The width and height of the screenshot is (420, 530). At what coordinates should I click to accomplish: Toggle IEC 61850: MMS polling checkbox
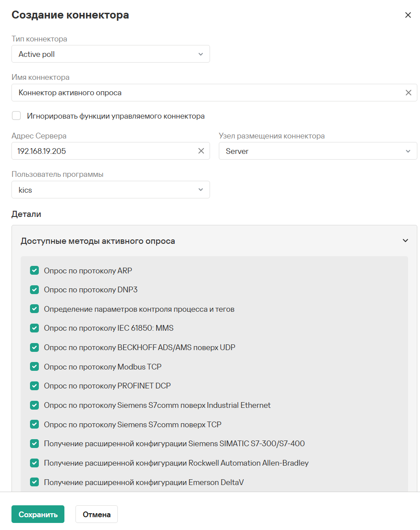coord(34,328)
